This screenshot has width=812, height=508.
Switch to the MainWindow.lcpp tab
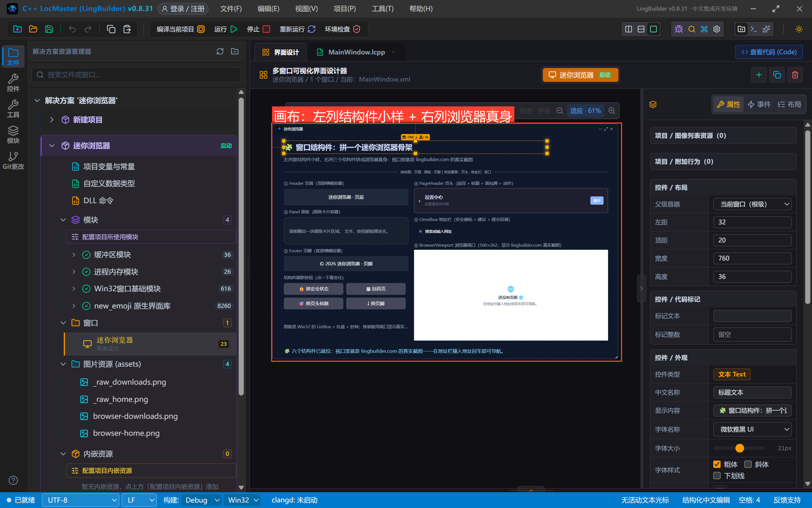click(x=356, y=52)
